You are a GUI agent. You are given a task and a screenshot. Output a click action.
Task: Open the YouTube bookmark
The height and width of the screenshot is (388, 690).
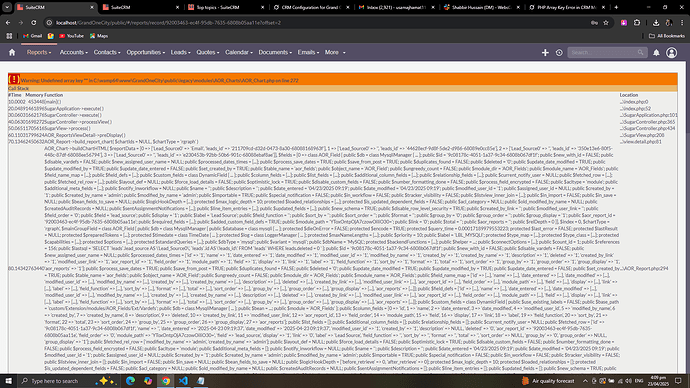71,36
